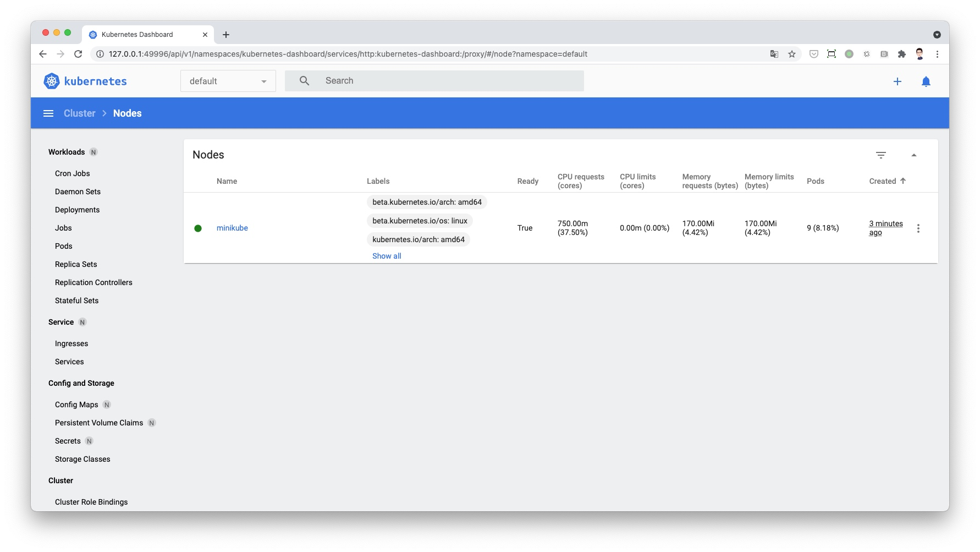This screenshot has width=980, height=552.
Task: Click Workloads section heading
Action: 67,152
